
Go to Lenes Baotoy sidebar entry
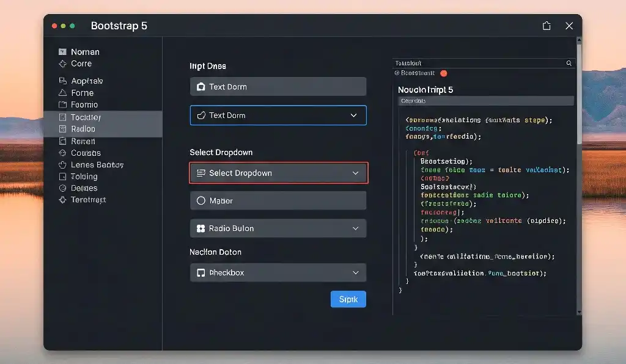(x=97, y=165)
